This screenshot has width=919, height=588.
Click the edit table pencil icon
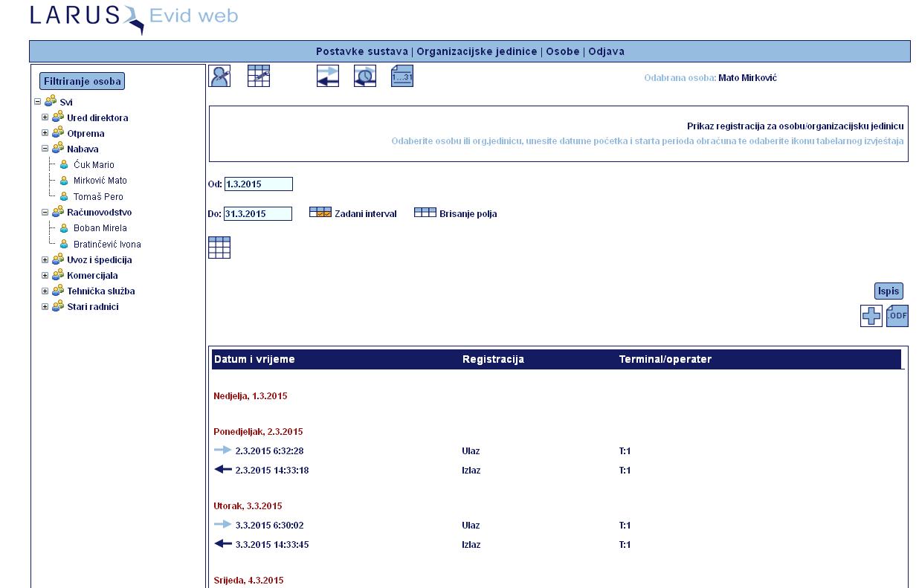[x=259, y=76]
